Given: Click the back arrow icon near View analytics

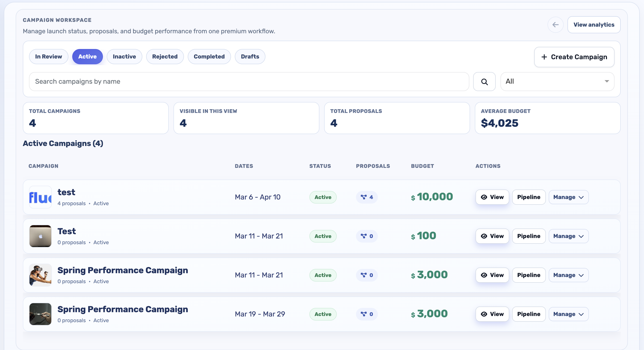Looking at the screenshot, I should (x=556, y=24).
